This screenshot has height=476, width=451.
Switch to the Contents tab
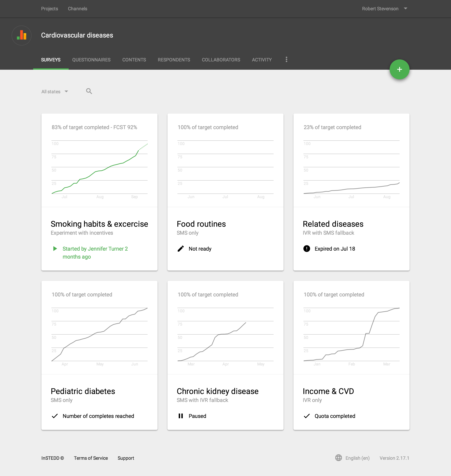[x=134, y=60]
